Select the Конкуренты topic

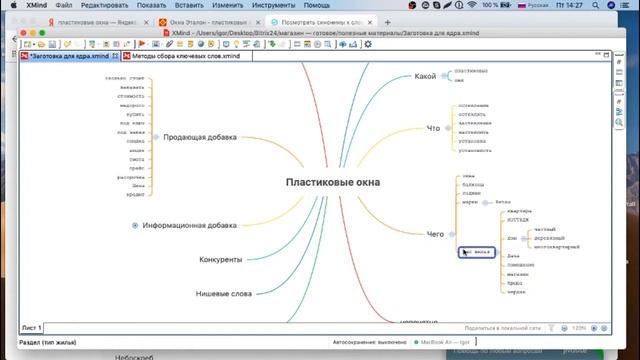tap(220, 260)
